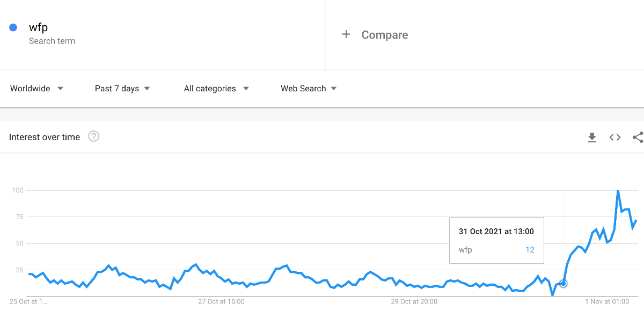This screenshot has height=325, width=644.
Task: Open the embed code icon
Action: coord(615,138)
